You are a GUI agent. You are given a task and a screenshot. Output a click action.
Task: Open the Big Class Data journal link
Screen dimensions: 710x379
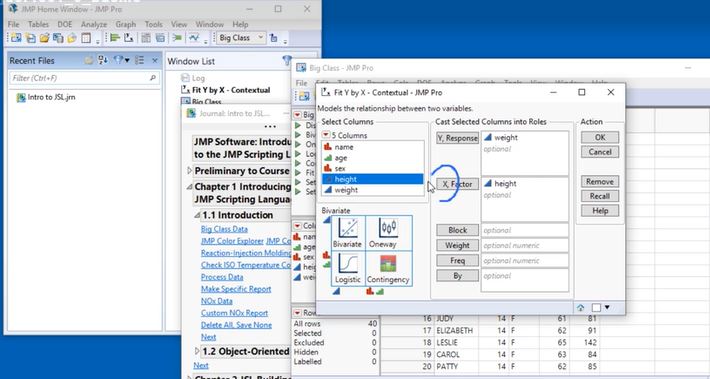224,229
